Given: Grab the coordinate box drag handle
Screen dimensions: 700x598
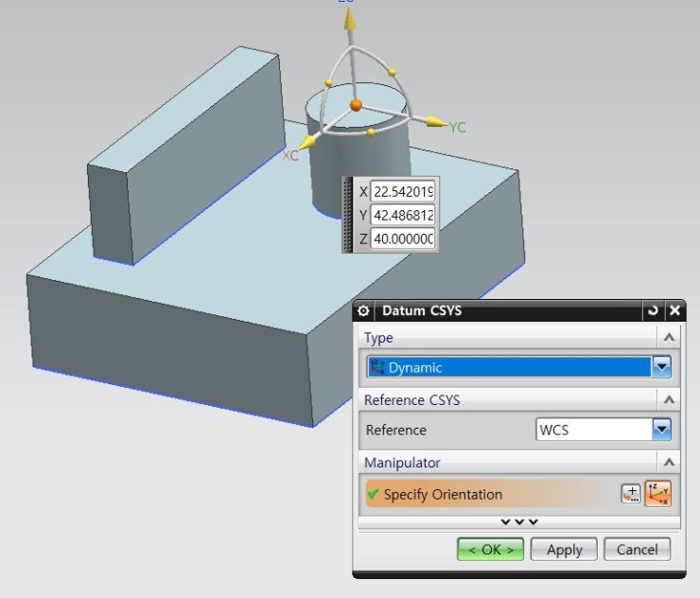Looking at the screenshot, I should pyautogui.click(x=348, y=215).
